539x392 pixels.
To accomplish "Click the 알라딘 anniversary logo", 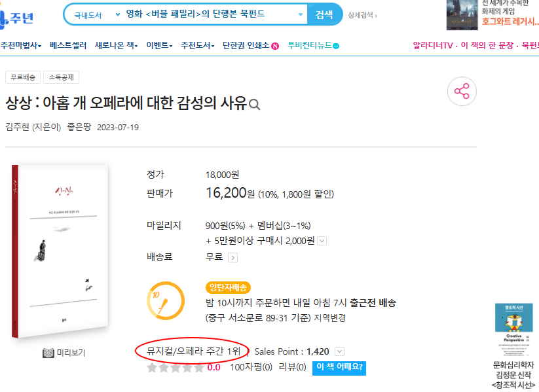I will click(16, 17).
